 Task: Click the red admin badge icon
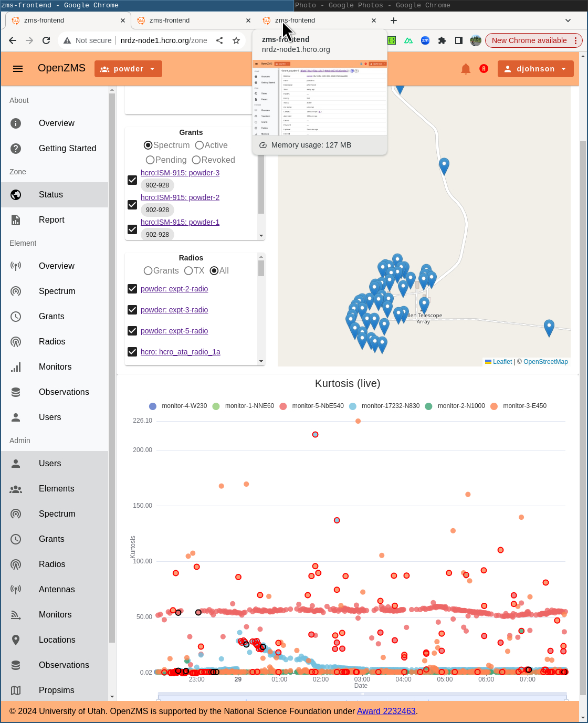pos(484,69)
